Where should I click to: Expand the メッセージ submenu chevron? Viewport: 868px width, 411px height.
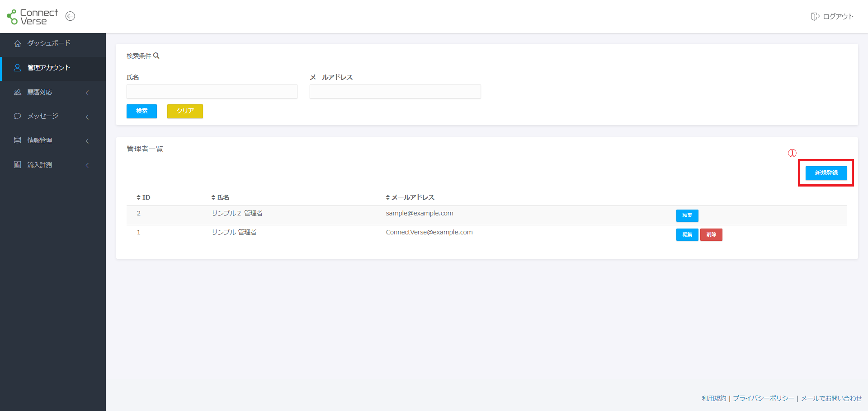[x=87, y=117]
